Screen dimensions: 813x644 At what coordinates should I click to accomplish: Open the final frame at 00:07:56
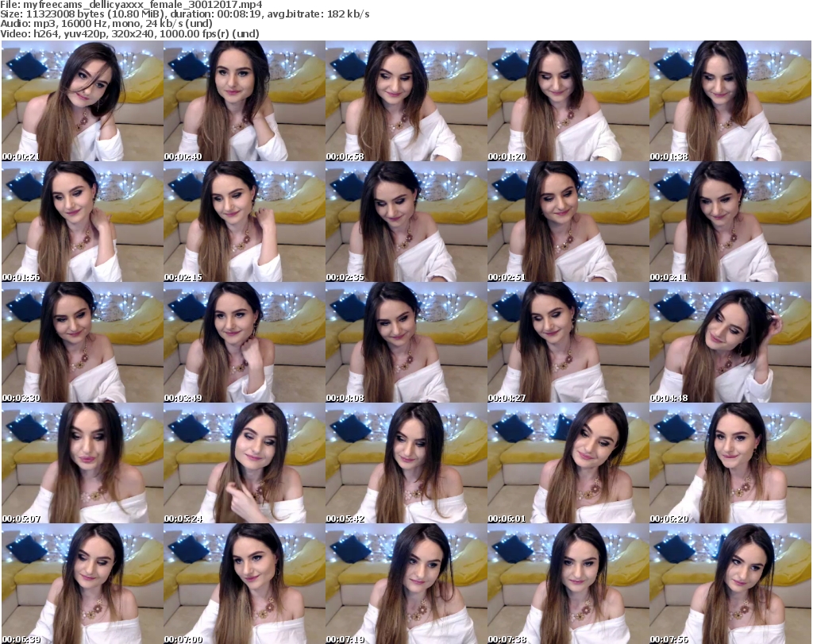[730, 584]
